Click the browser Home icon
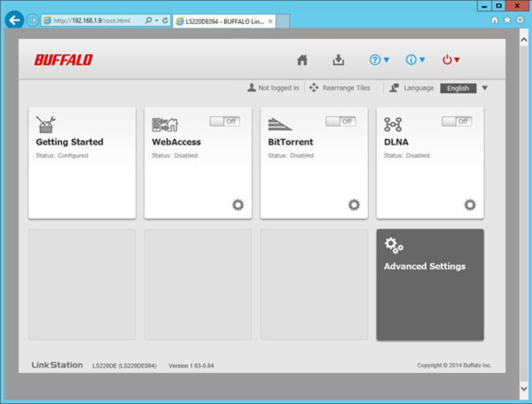This screenshot has height=404, width=532. point(495,21)
